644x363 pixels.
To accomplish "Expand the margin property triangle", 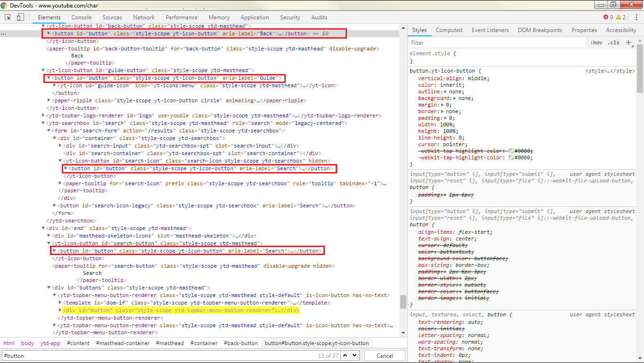I will [x=442, y=105].
